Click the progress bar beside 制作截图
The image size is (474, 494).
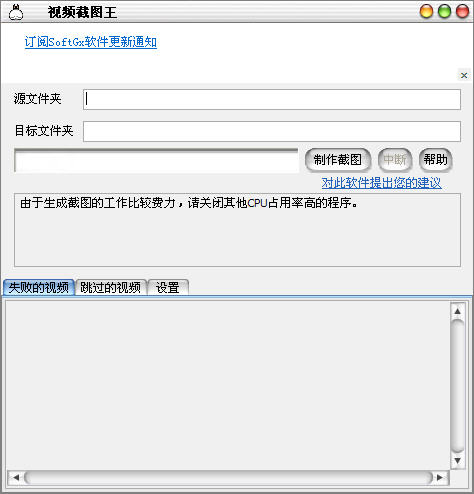tap(156, 161)
